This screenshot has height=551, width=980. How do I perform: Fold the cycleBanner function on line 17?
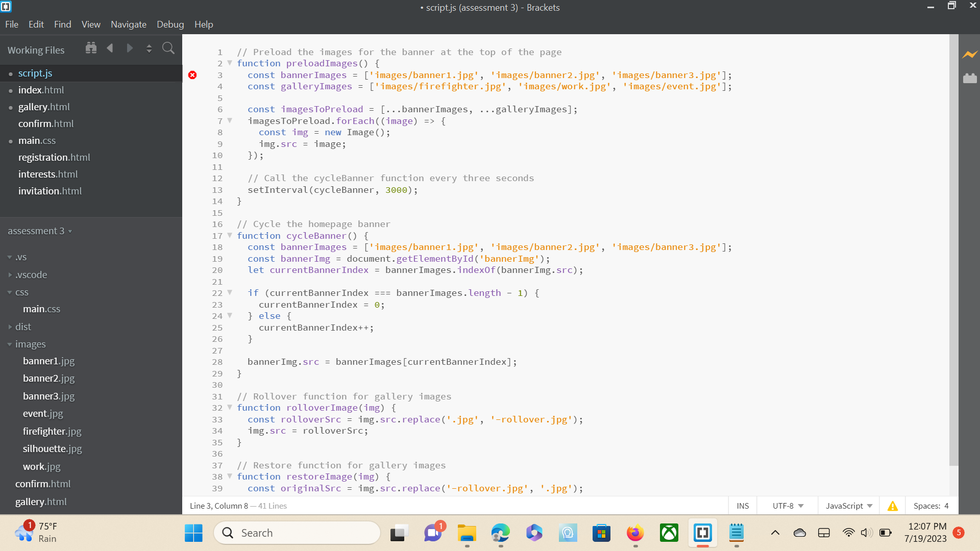click(x=230, y=236)
